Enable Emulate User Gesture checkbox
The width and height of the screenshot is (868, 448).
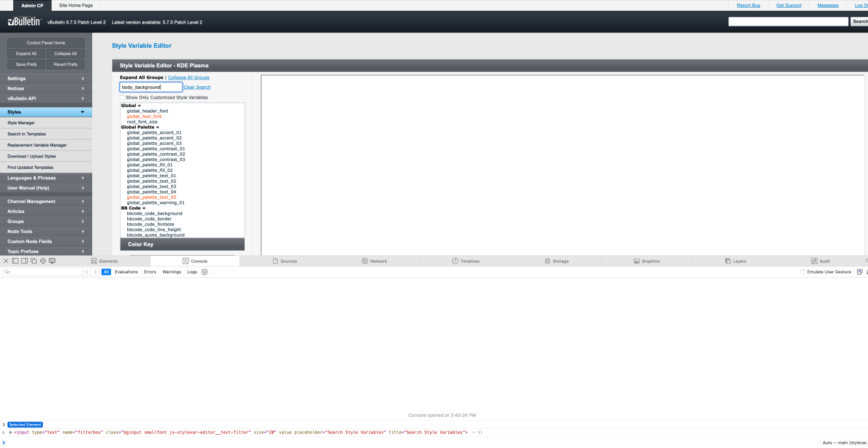(803, 272)
